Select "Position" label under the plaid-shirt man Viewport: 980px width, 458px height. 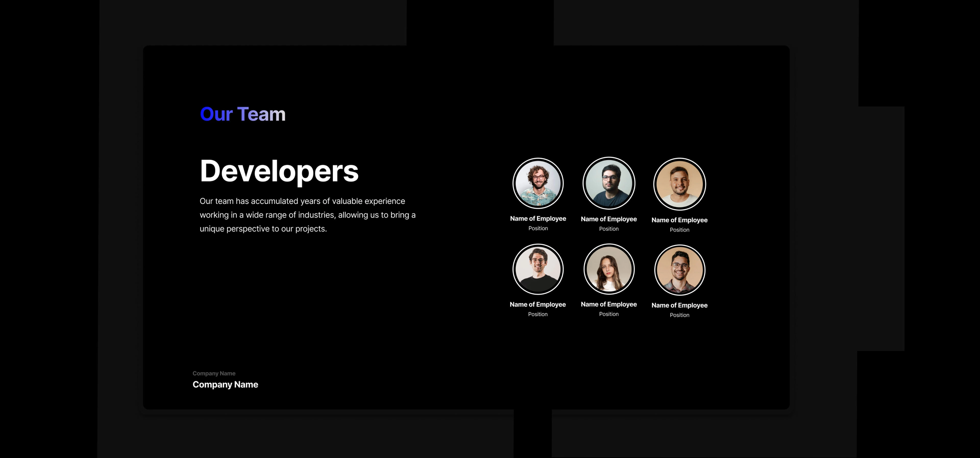[x=679, y=315]
